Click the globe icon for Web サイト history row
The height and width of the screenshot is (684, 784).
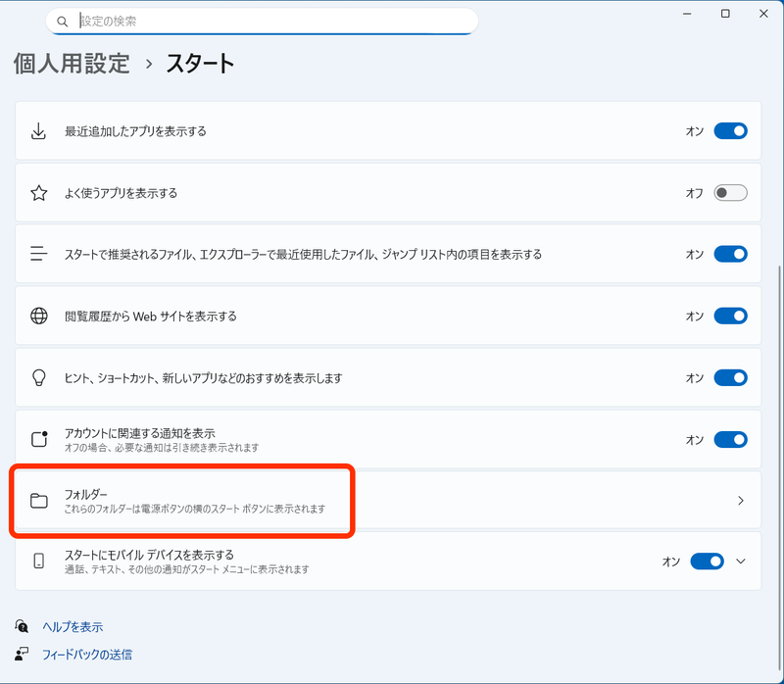tap(38, 316)
